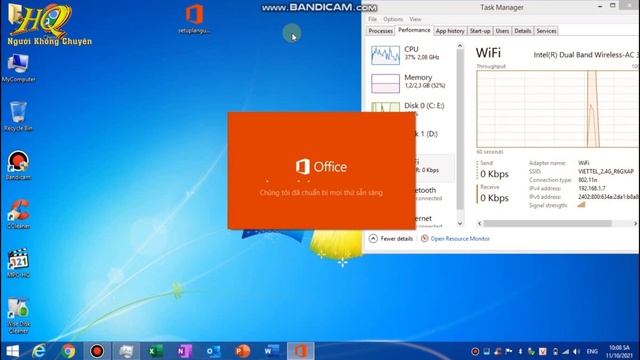The width and height of the screenshot is (640, 360).
Task: Switch to the Processes tab
Action: [x=380, y=31]
